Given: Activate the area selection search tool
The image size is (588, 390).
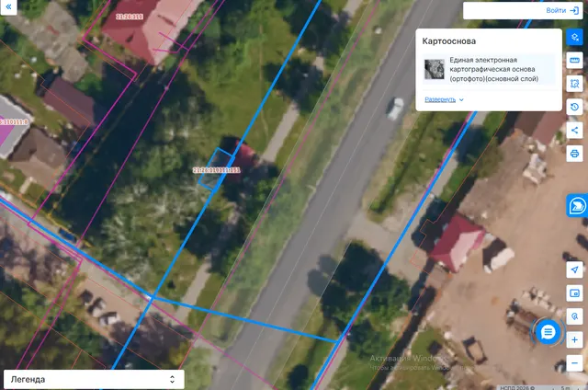Looking at the screenshot, I should [574, 84].
